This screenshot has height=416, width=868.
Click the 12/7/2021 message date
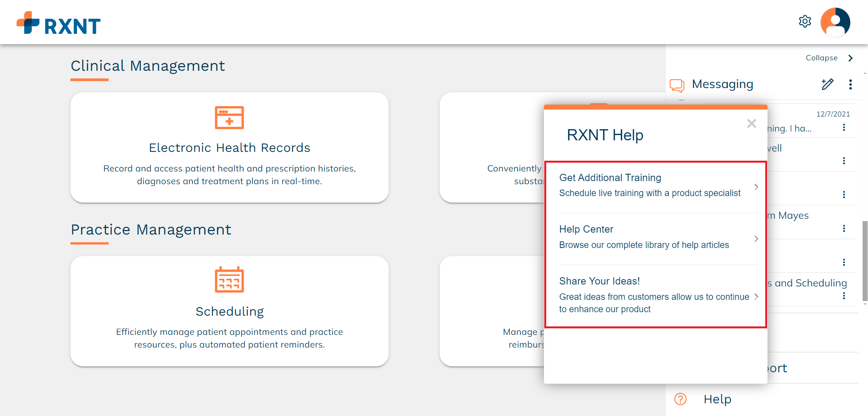pyautogui.click(x=833, y=114)
